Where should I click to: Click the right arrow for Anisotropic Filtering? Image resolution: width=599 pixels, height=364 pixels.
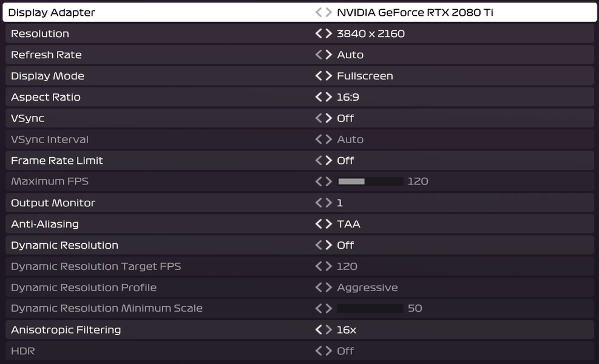click(x=328, y=330)
